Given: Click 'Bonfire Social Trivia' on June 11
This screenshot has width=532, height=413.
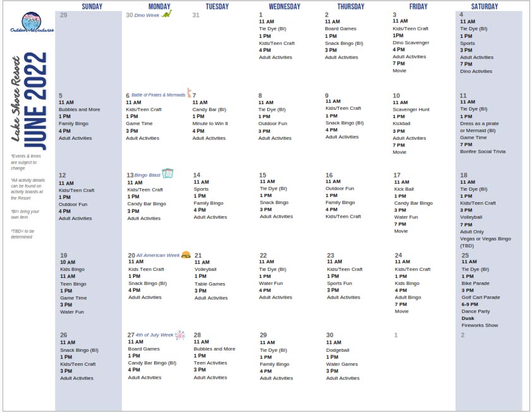Looking at the screenshot, I should (x=483, y=152).
